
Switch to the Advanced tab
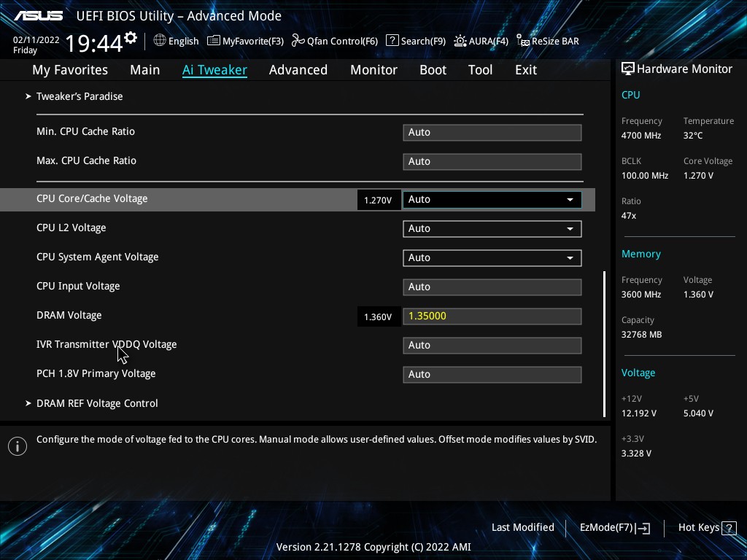pyautogui.click(x=298, y=70)
